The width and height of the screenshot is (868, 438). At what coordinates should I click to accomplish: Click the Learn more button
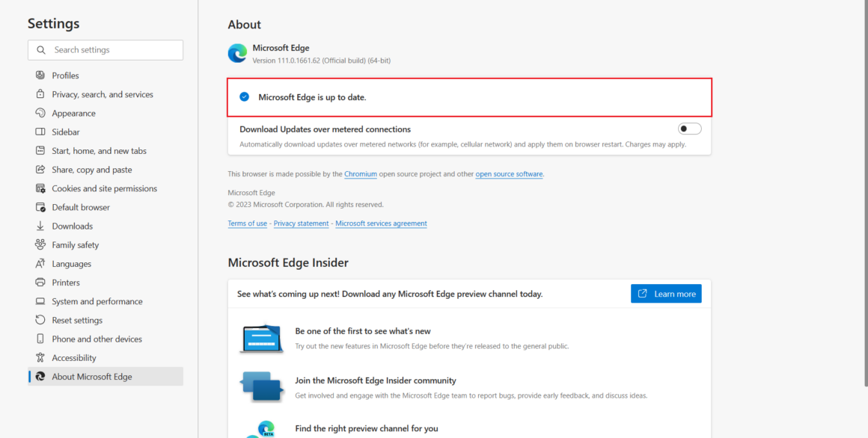tap(666, 293)
